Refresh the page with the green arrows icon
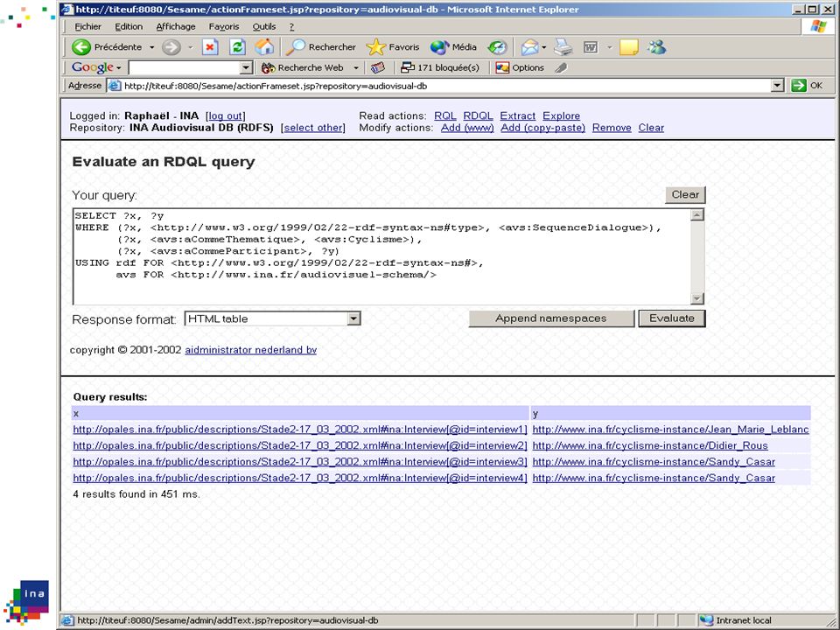 click(x=237, y=47)
